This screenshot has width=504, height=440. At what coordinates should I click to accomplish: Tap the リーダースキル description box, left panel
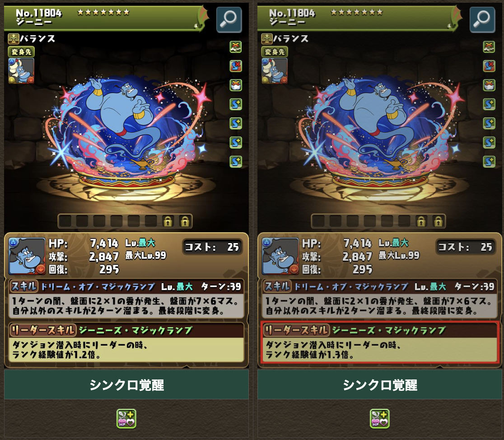tap(126, 350)
